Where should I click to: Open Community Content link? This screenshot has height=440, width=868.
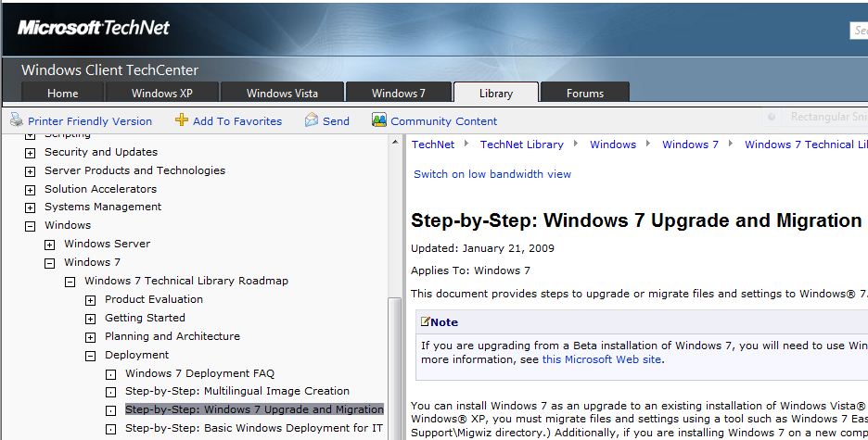[x=444, y=121]
